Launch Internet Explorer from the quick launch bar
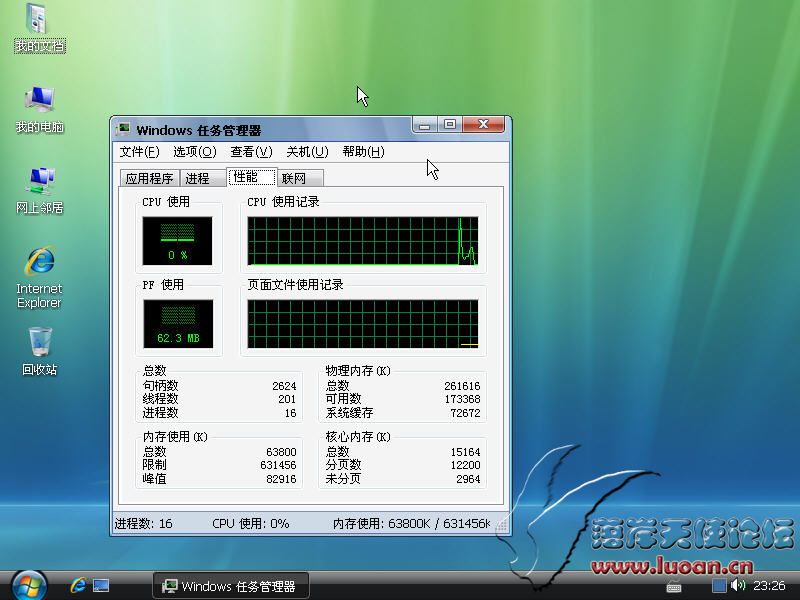The height and width of the screenshot is (600, 800). click(x=78, y=585)
